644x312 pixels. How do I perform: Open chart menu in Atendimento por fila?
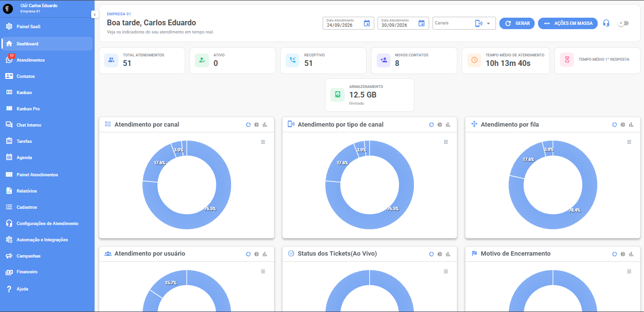pos(629,142)
